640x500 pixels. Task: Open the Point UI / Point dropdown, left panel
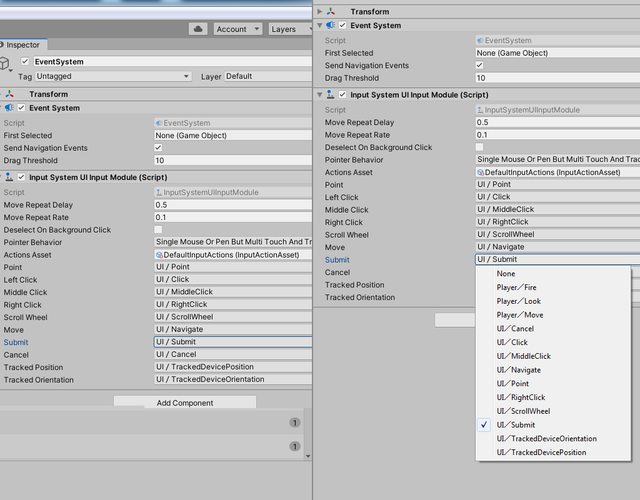[x=233, y=267]
